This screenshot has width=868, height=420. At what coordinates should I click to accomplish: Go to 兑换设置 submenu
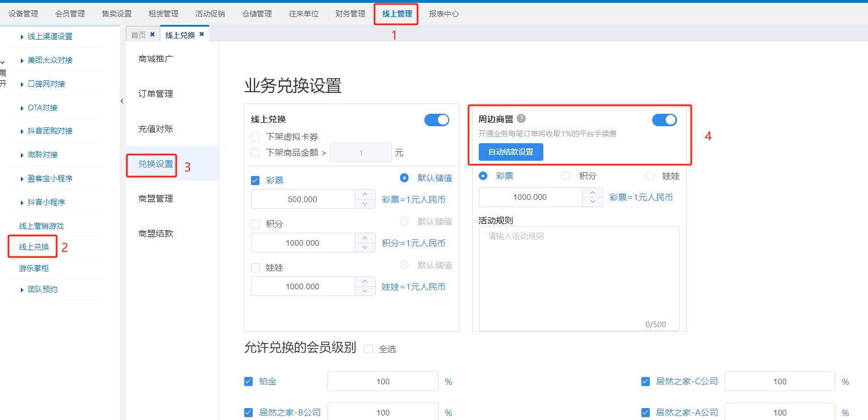coord(156,164)
